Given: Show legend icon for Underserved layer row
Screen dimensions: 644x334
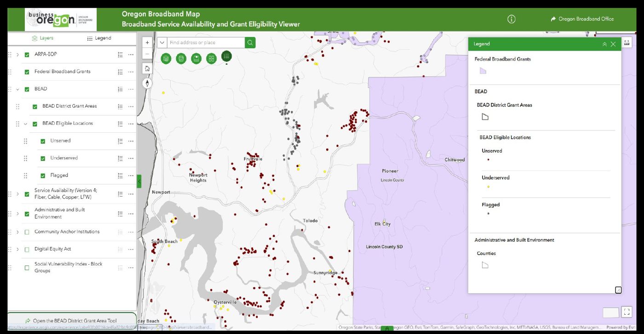Looking at the screenshot, I should [x=121, y=159].
